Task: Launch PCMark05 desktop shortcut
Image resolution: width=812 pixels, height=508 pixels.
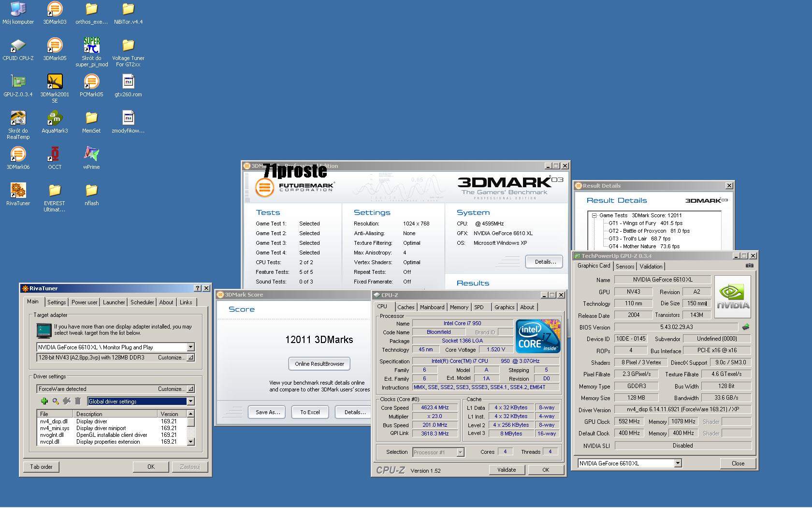Action: 91,86
